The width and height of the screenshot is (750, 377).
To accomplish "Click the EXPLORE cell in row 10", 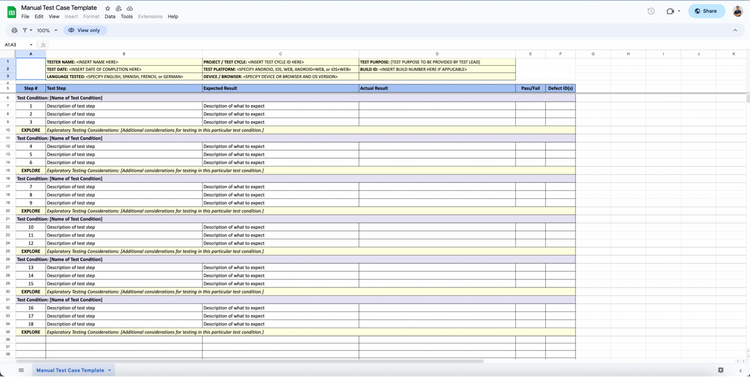I will 31,130.
